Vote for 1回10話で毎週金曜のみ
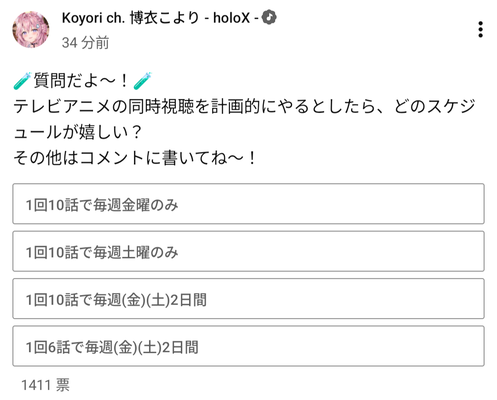The image size is (497, 400). tap(248, 204)
